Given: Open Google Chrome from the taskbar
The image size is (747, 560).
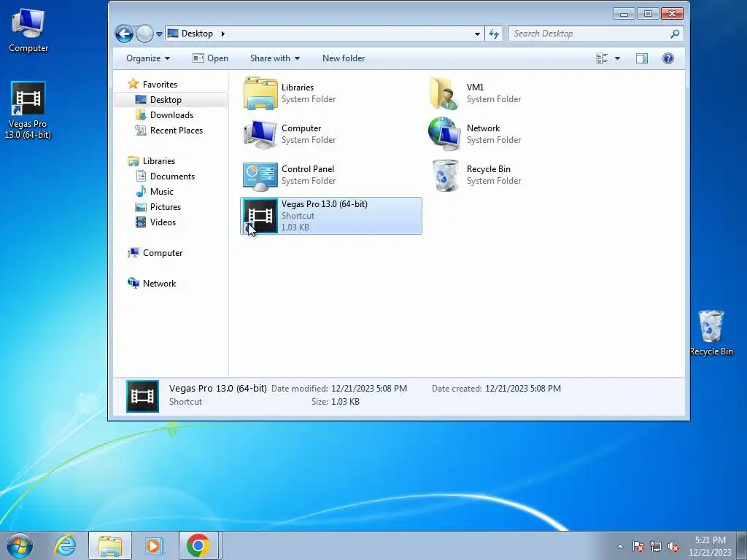Looking at the screenshot, I should coord(198,545).
